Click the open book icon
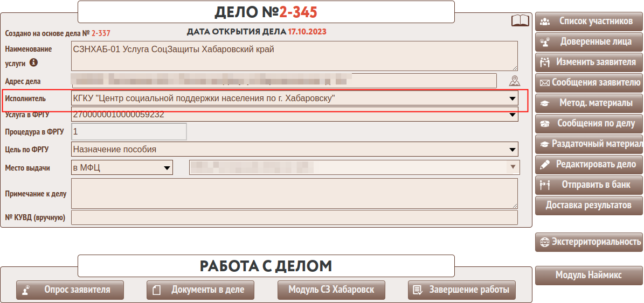The height and width of the screenshot is (303, 644). (520, 21)
